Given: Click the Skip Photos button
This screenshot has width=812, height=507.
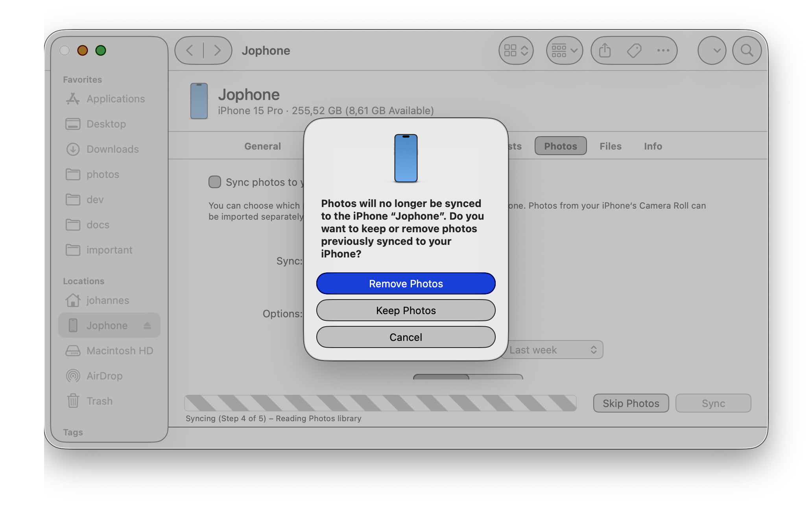Looking at the screenshot, I should click(x=631, y=403).
